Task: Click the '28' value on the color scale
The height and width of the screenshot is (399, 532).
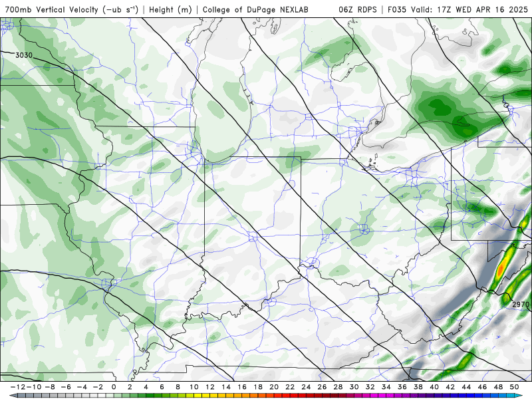Action: point(338,387)
